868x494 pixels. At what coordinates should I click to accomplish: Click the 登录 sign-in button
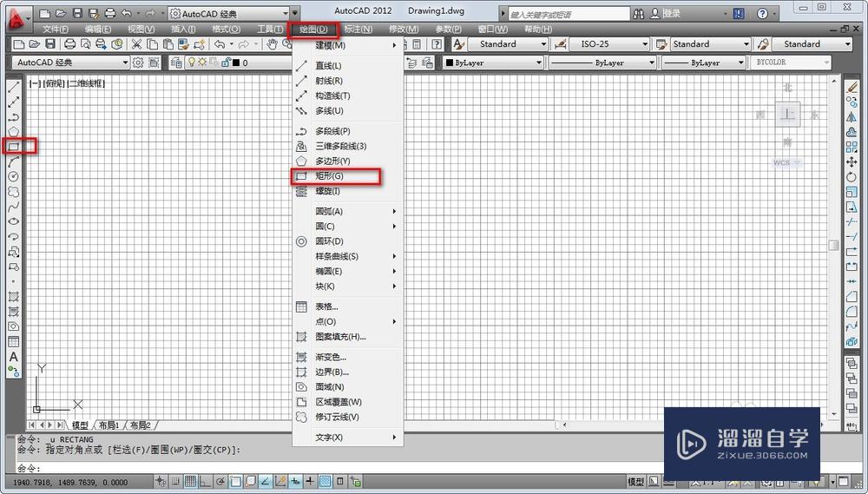[x=664, y=13]
